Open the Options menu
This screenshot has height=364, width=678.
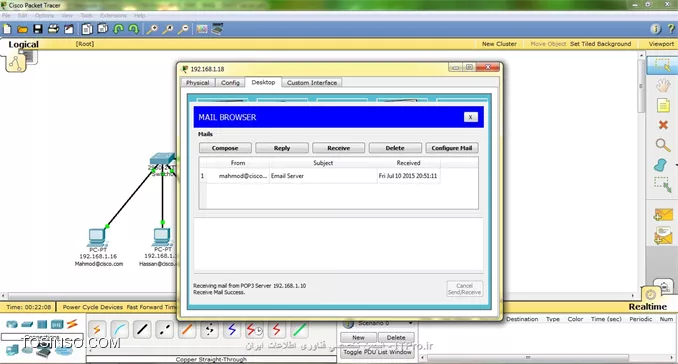[x=44, y=16]
